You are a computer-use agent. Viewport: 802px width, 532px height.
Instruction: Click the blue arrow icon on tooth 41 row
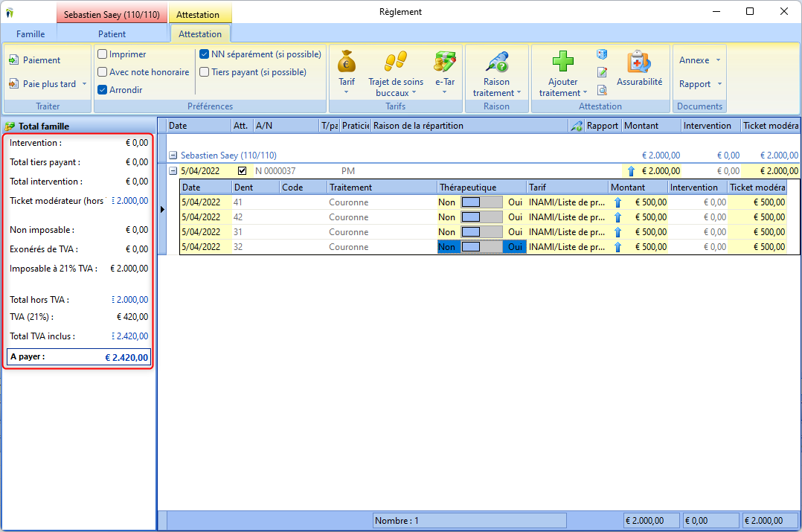point(617,202)
